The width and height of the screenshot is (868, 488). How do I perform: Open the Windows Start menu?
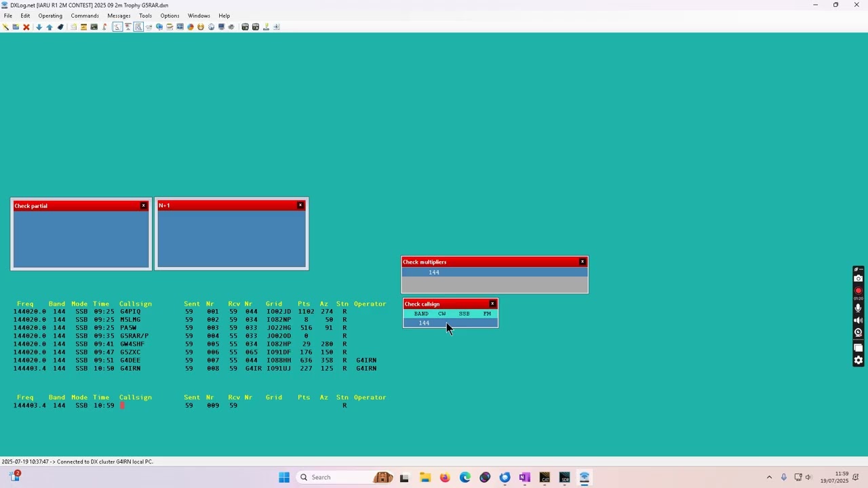click(x=284, y=477)
